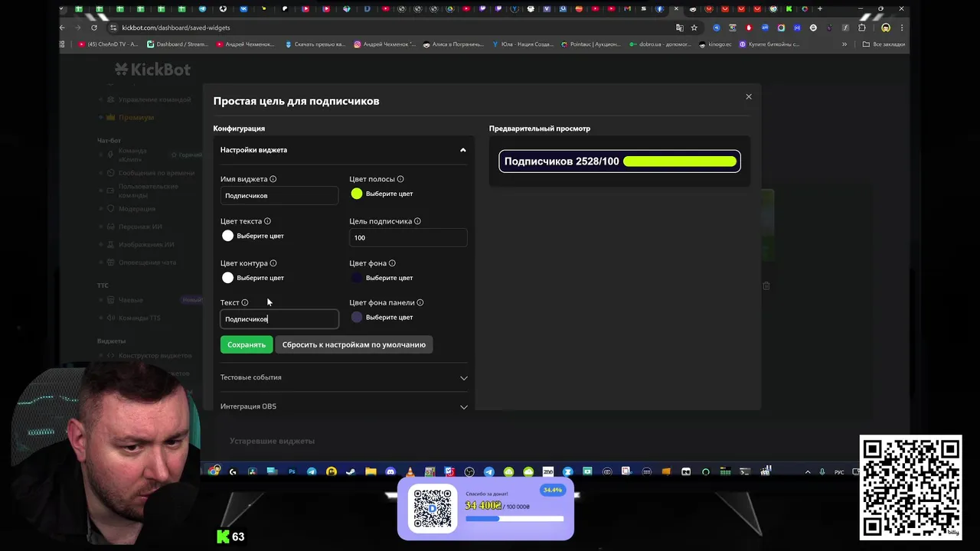Viewport: 980px width, 551px height.
Task: Pick the Цвет фона dark color swatch
Action: (357, 278)
